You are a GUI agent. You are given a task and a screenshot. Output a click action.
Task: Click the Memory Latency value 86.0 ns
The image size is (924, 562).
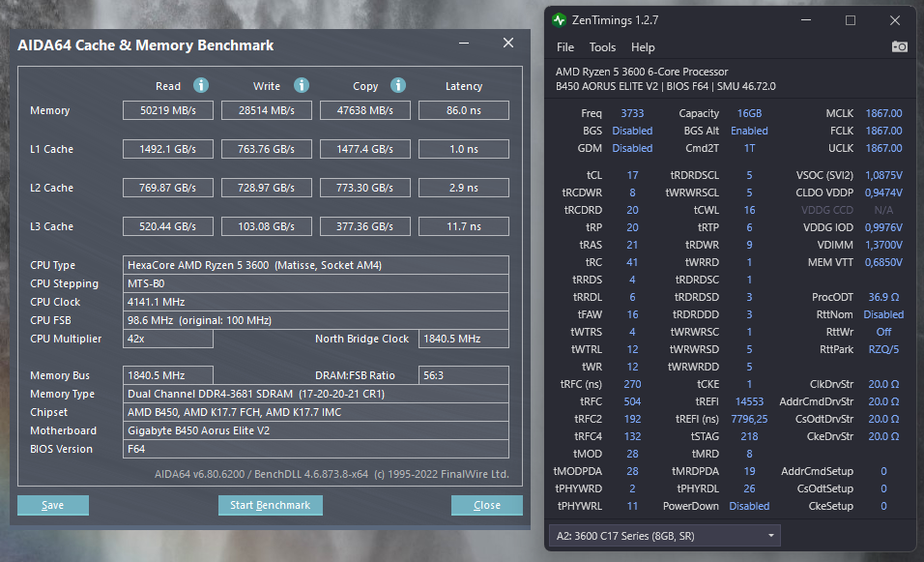(x=464, y=110)
